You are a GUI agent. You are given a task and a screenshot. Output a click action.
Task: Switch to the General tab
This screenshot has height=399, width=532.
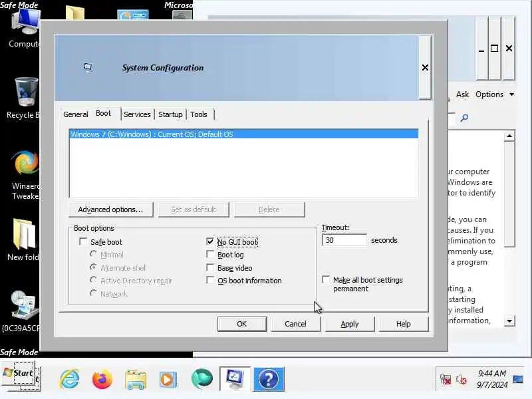coord(75,114)
